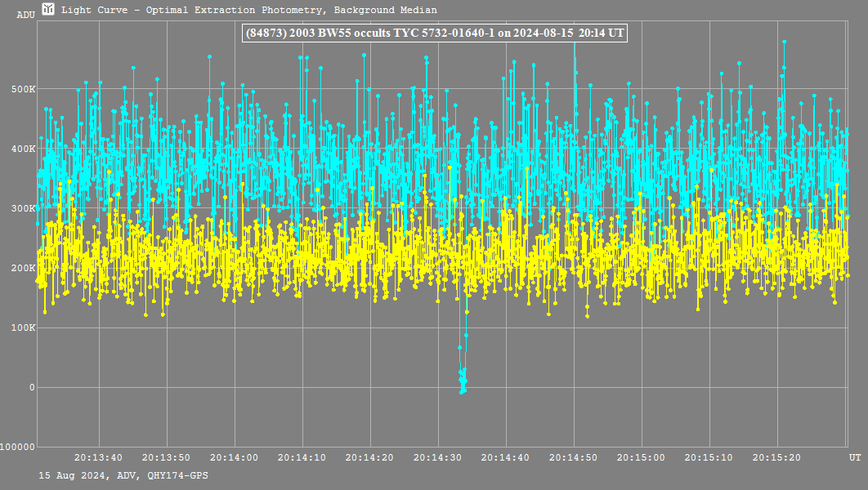This screenshot has height=490, width=868.
Task: Click the 20:14:30 time axis label
Action: click(x=438, y=457)
